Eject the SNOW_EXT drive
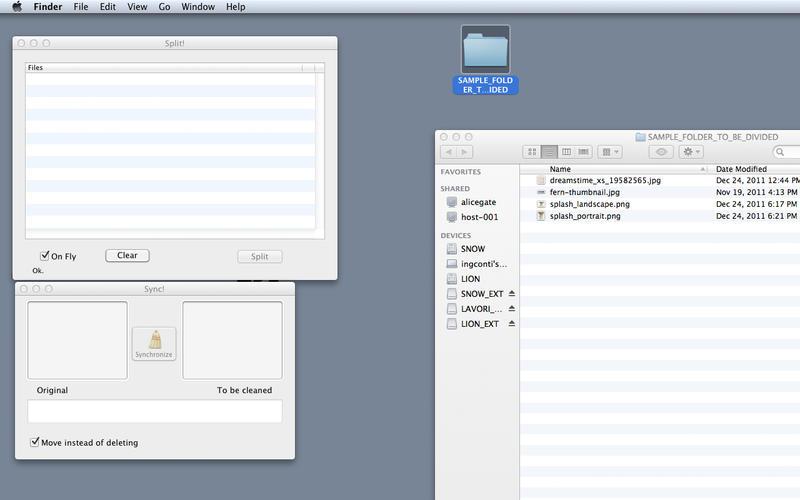Screen dimensions: 800x500 coord(512,294)
